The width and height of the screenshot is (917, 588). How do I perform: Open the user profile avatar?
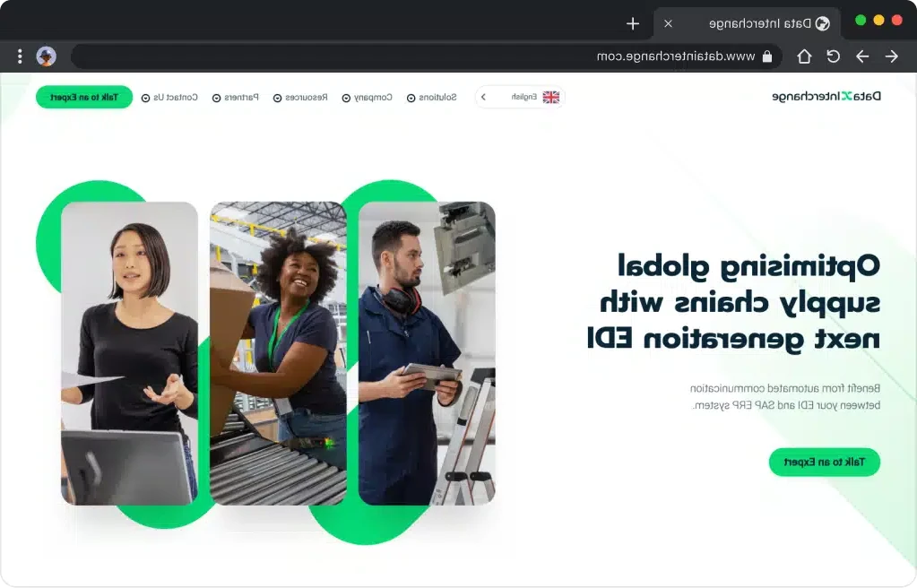pyautogui.click(x=47, y=56)
